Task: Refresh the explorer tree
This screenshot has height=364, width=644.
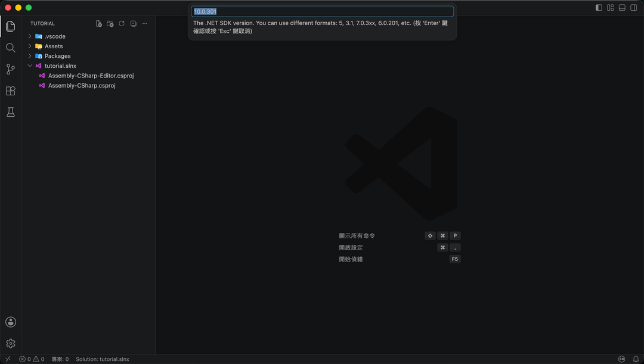Action: (x=122, y=24)
